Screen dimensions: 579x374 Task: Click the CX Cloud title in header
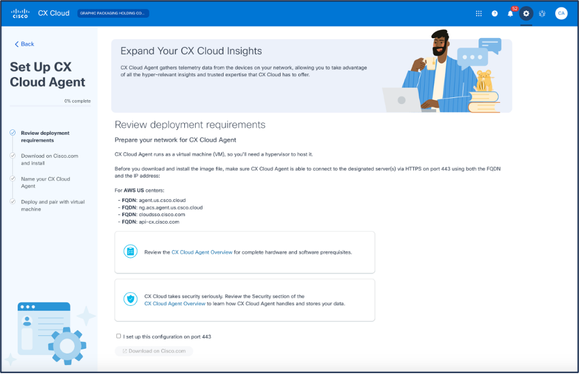[x=54, y=13]
